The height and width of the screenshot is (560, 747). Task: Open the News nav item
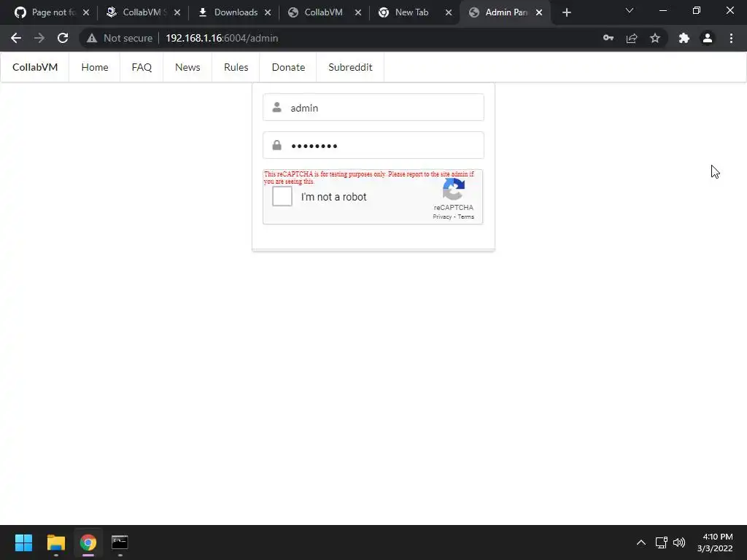point(187,67)
